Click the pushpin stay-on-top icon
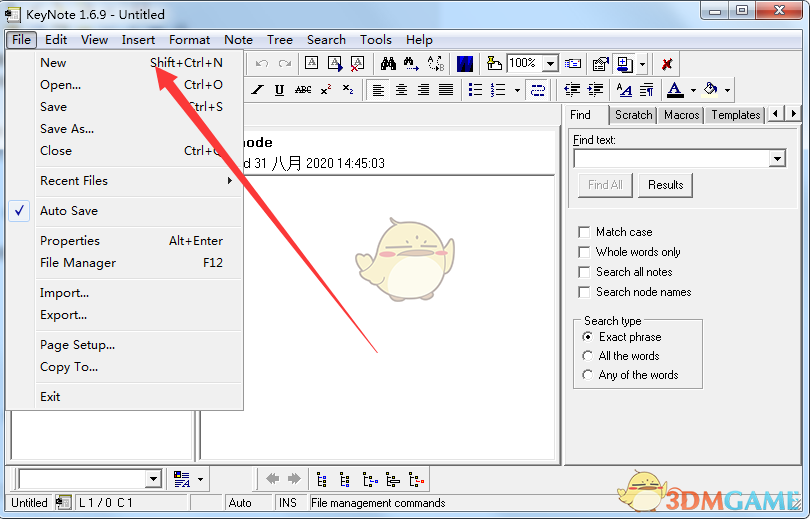Image resolution: width=810 pixels, height=519 pixels. pos(494,64)
